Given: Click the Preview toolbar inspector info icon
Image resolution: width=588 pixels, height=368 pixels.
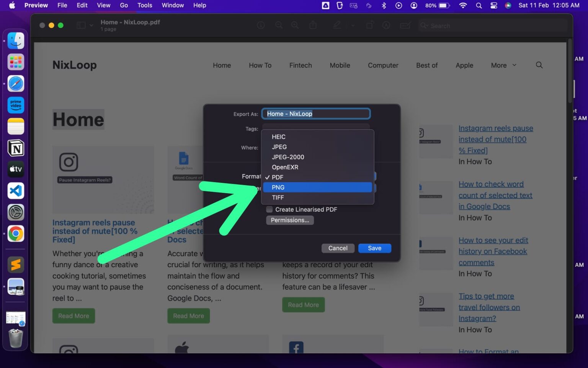Looking at the screenshot, I should [x=261, y=25].
